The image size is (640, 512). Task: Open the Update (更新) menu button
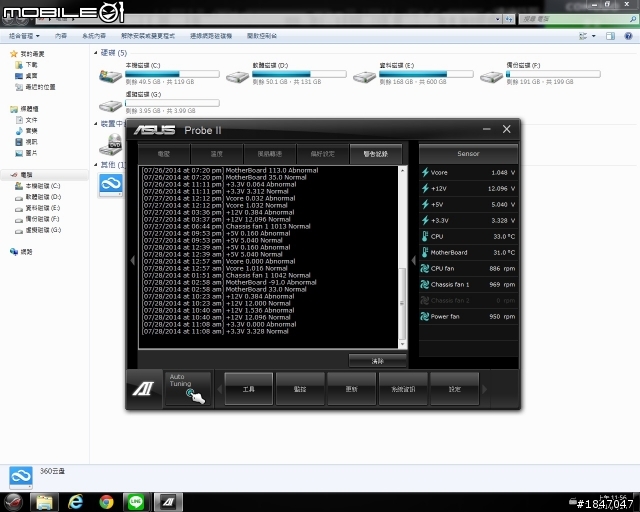pos(351,389)
